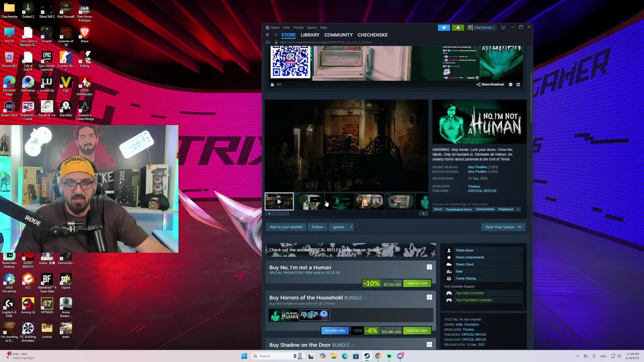Open the Among Us desktop icon
644x362 pixels.
click(28, 307)
